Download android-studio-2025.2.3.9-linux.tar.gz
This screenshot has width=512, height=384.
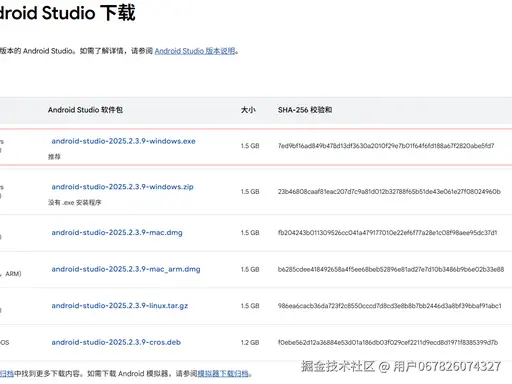pos(120,306)
